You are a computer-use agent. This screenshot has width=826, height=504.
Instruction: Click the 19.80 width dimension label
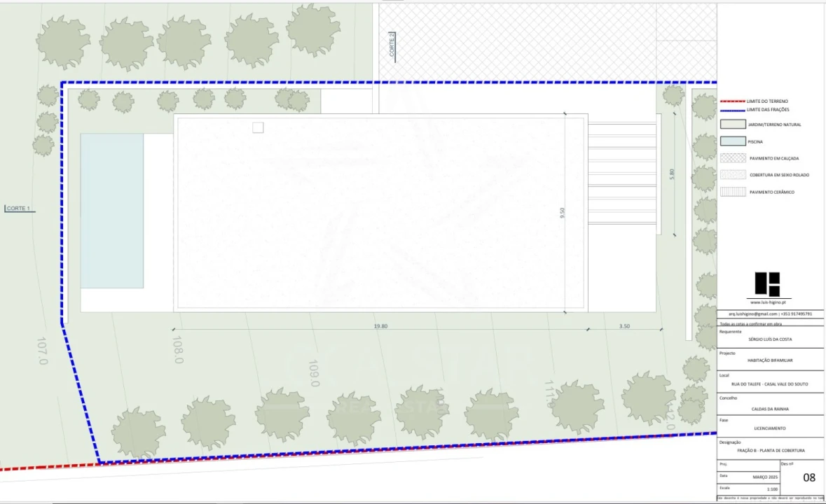click(380, 326)
